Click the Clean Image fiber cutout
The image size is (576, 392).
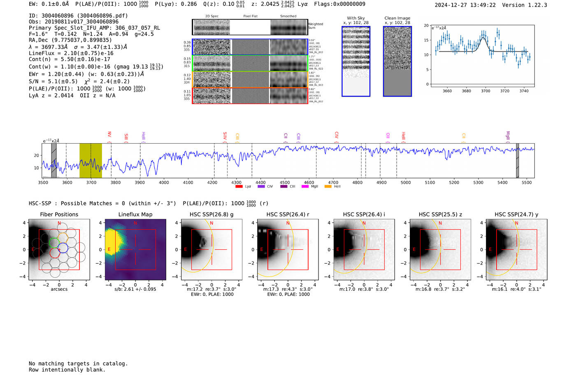tap(397, 61)
